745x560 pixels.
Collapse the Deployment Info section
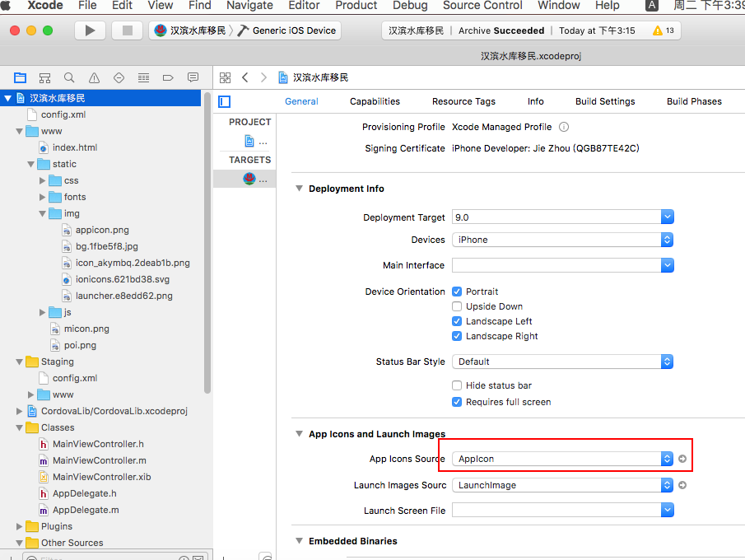pyautogui.click(x=299, y=189)
